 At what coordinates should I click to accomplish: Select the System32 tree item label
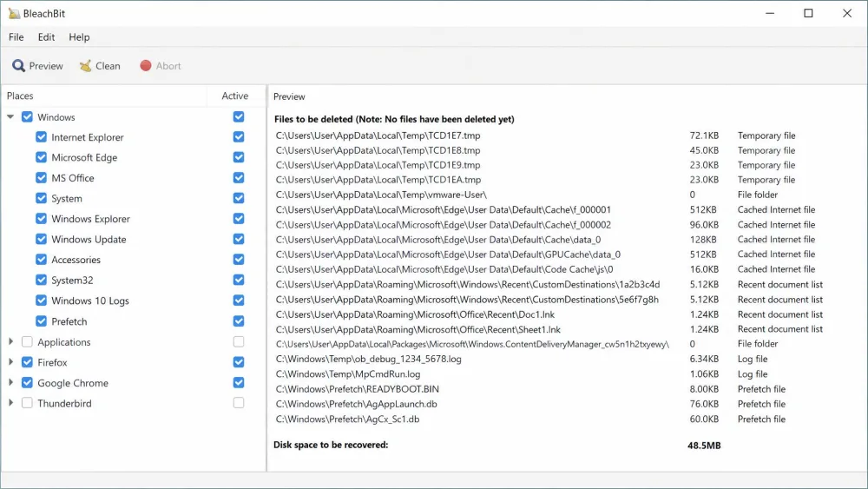[x=73, y=281]
